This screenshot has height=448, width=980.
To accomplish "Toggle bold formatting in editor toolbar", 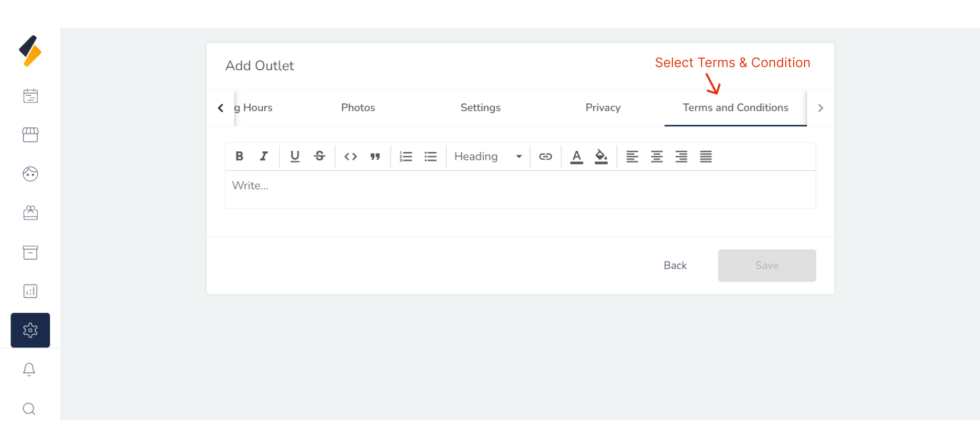I will pyautogui.click(x=239, y=156).
